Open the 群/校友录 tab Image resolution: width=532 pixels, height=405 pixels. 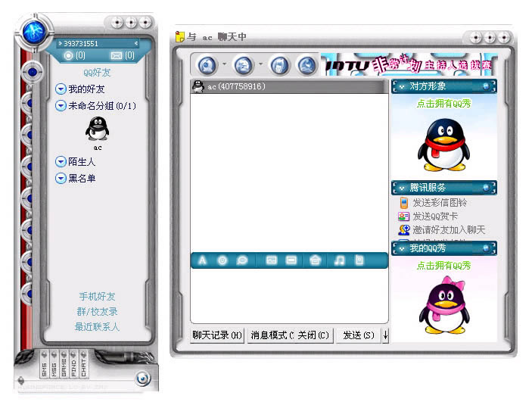point(97,312)
